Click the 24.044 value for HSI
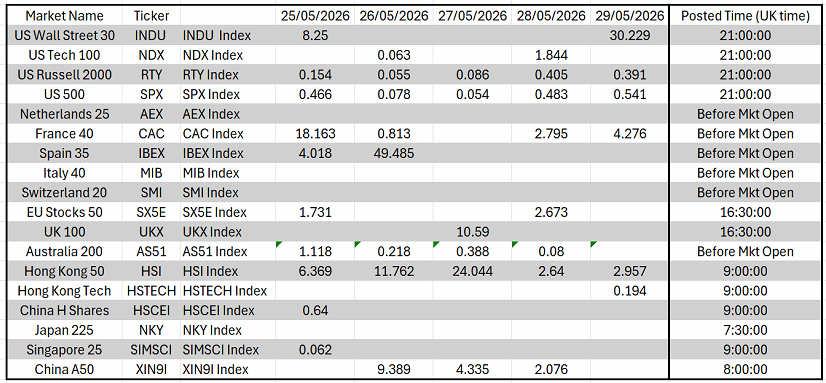This screenshot has width=826, height=383. [x=473, y=271]
